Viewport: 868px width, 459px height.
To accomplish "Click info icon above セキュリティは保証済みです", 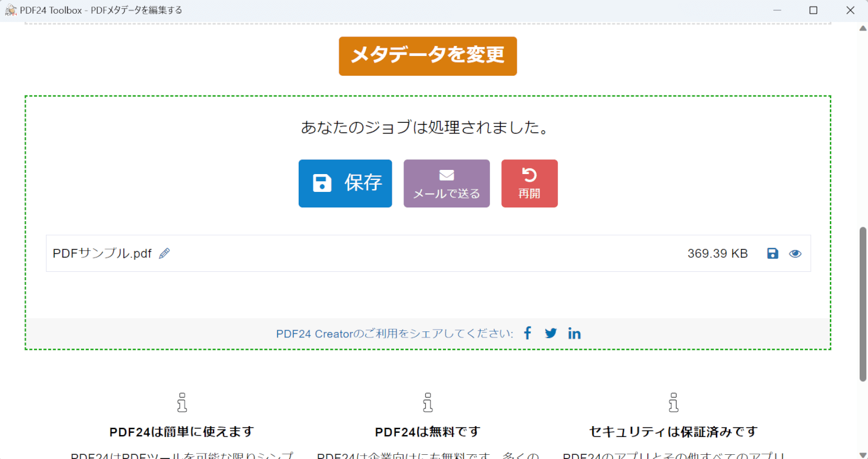I will pyautogui.click(x=673, y=402).
